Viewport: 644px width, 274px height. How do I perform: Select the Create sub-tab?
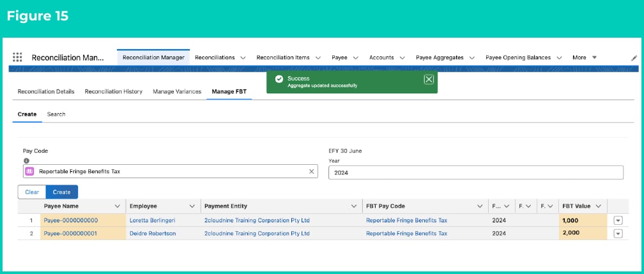point(27,114)
